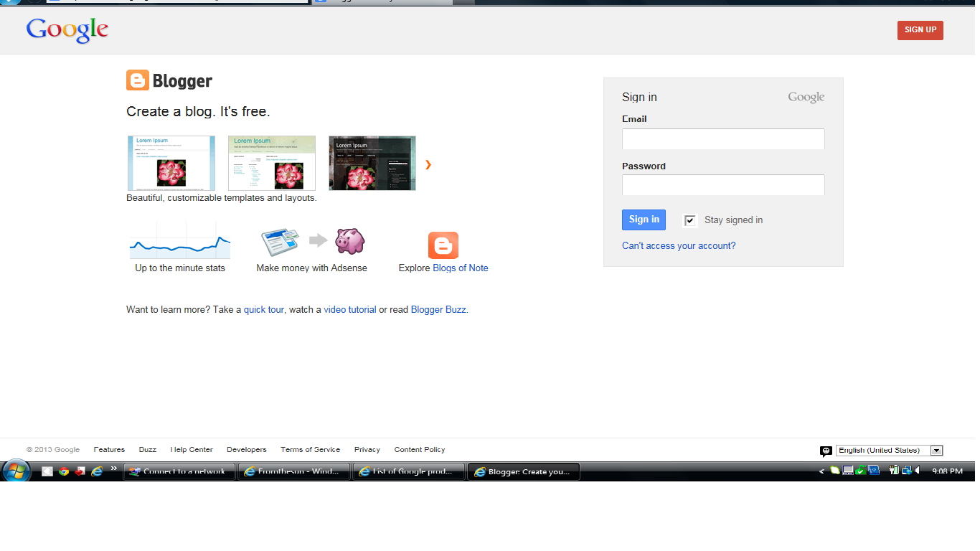Viewport: 980px width, 551px height.
Task: Click the Blogger icon above Explore Blogs of Note
Action: pyautogui.click(x=443, y=245)
